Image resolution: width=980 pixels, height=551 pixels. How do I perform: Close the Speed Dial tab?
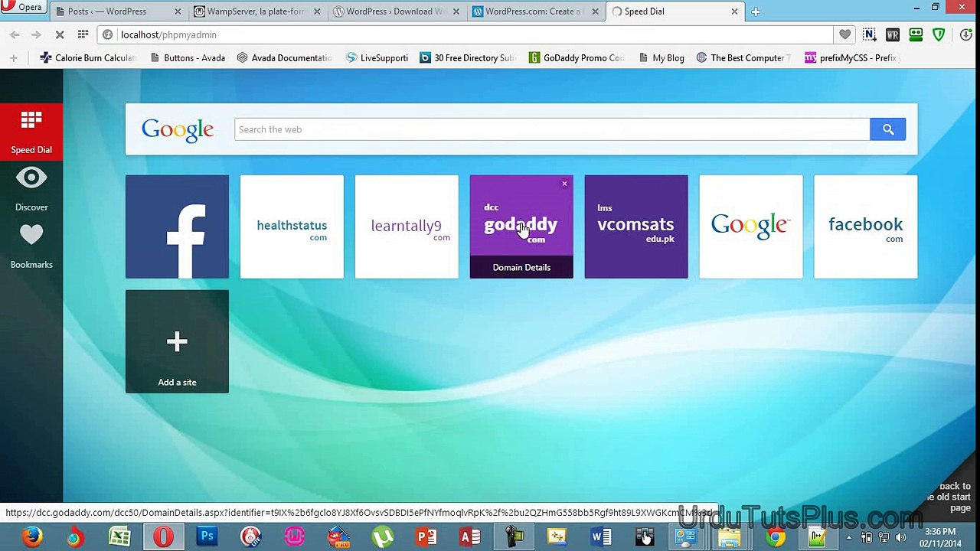734,11
